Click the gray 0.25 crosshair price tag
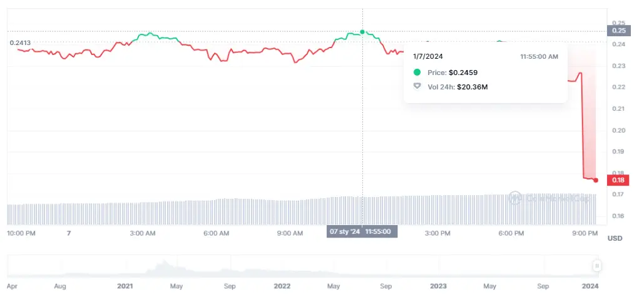This screenshot has height=297, width=644. 618,31
